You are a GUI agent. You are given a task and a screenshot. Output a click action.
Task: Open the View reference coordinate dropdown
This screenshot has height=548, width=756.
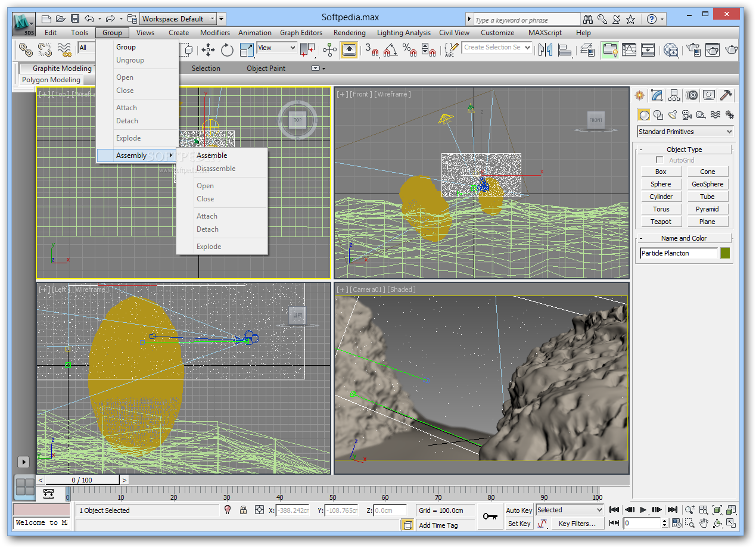[276, 48]
